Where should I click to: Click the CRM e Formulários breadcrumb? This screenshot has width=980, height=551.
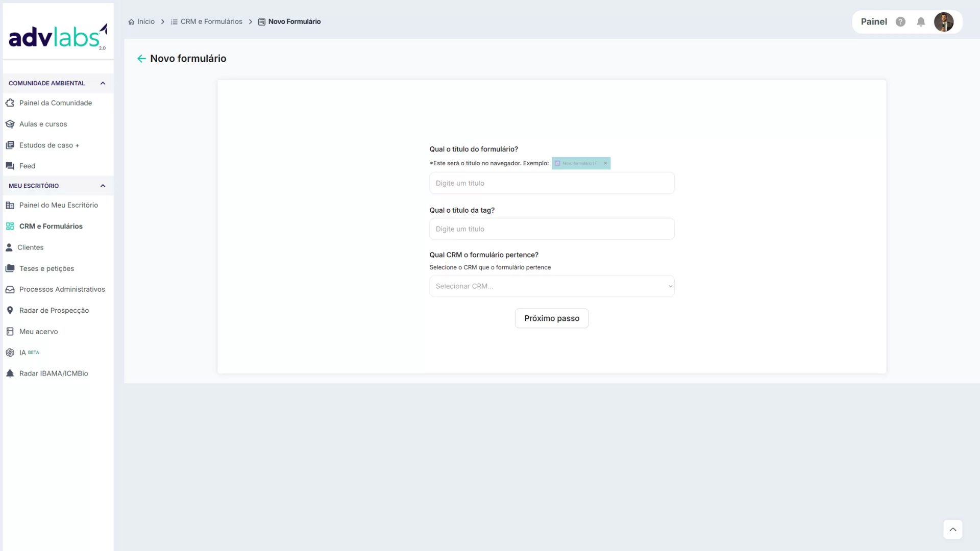[x=211, y=21]
